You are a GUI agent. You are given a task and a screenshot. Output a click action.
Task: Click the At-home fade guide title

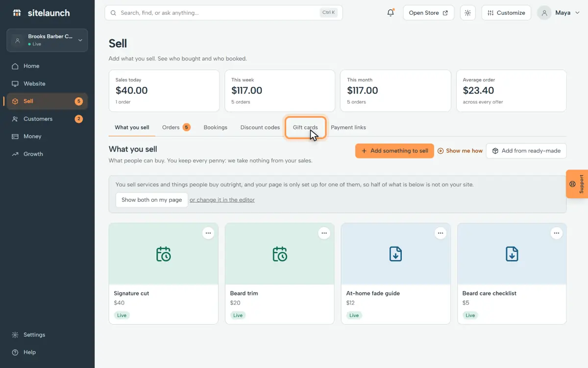point(373,293)
